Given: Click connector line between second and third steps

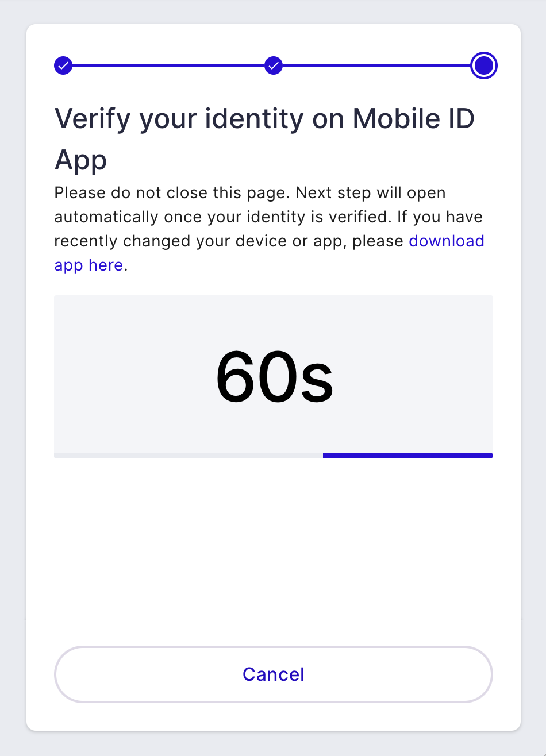Looking at the screenshot, I should (x=376, y=65).
